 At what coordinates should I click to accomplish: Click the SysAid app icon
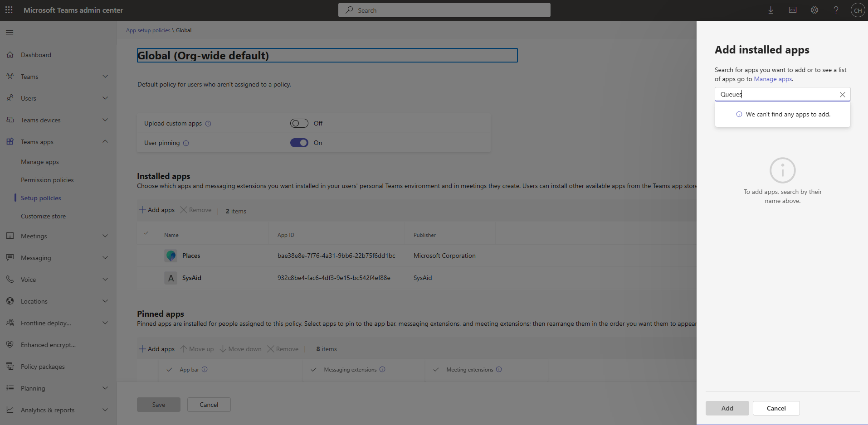171,278
